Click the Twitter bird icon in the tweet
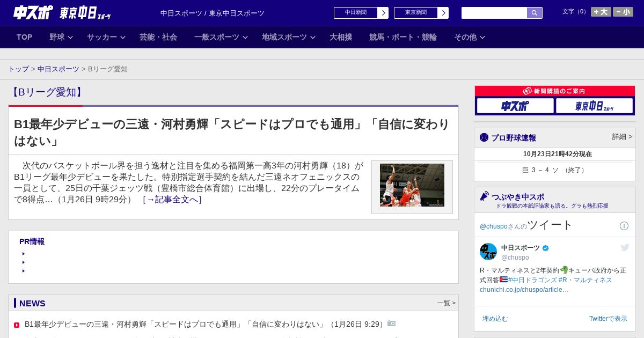The image size is (644, 338). [625, 247]
